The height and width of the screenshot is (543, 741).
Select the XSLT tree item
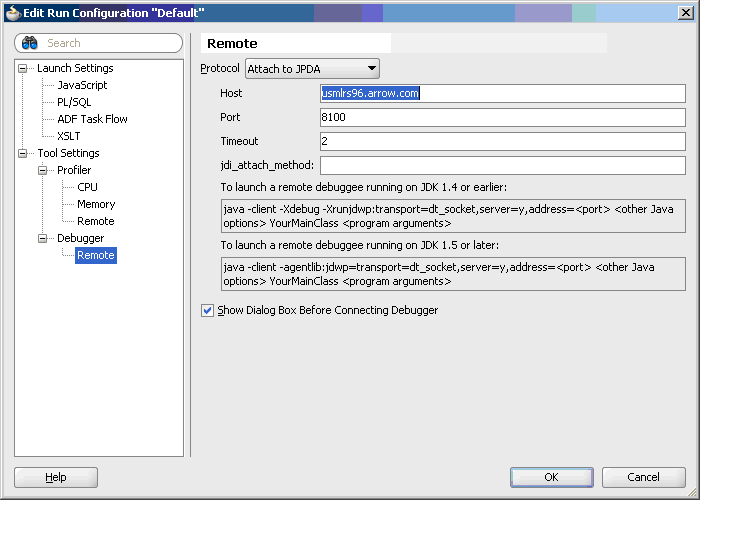coord(69,136)
